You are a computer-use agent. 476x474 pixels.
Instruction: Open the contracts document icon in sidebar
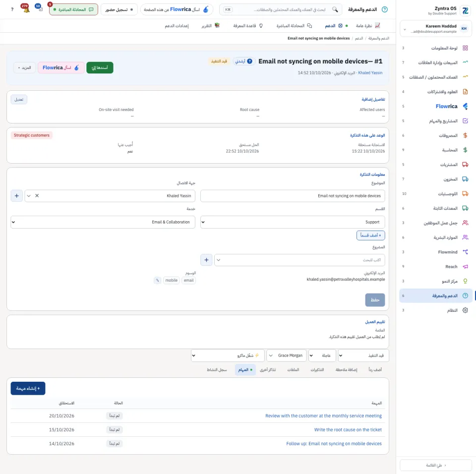click(465, 92)
